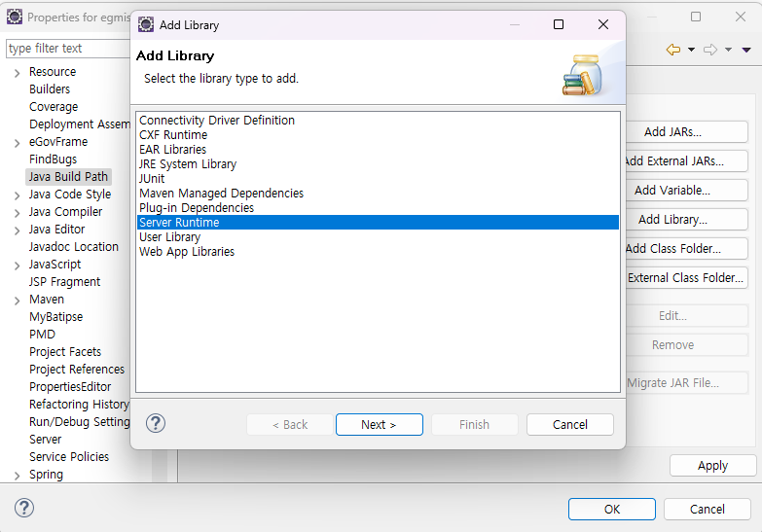Open help in Add Library dialog
This screenshot has height=532, width=762.
(156, 423)
